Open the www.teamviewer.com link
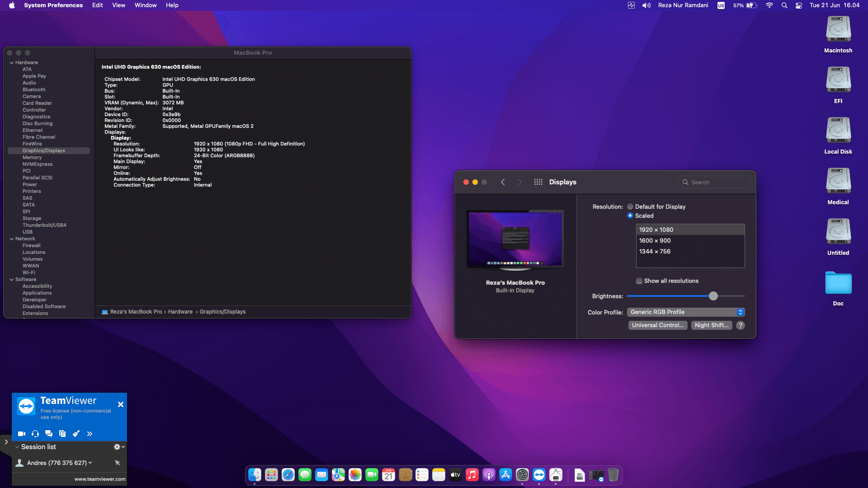The image size is (868, 488). point(100,479)
